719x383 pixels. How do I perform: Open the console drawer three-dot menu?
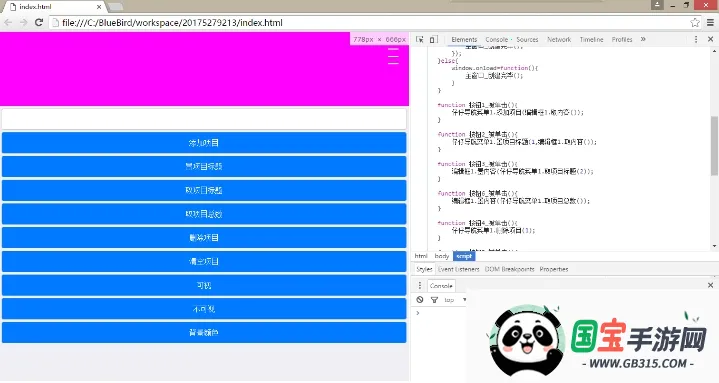tap(420, 286)
